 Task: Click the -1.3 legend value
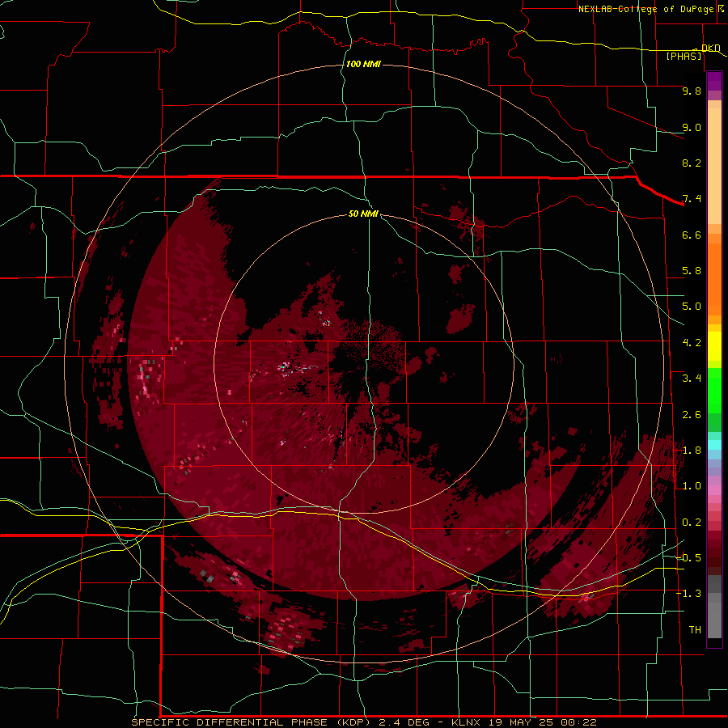pyautogui.click(x=688, y=594)
